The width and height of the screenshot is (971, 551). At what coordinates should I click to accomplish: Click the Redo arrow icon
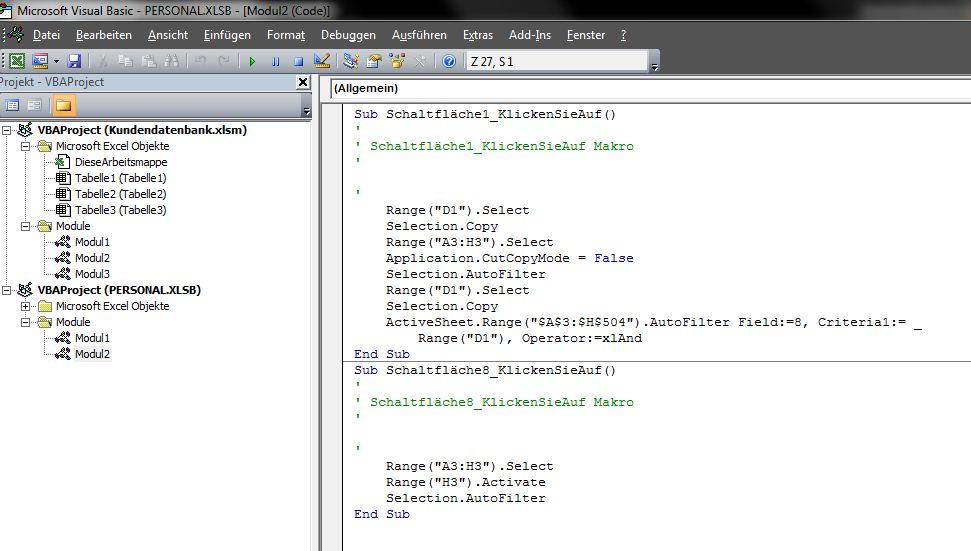[224, 61]
